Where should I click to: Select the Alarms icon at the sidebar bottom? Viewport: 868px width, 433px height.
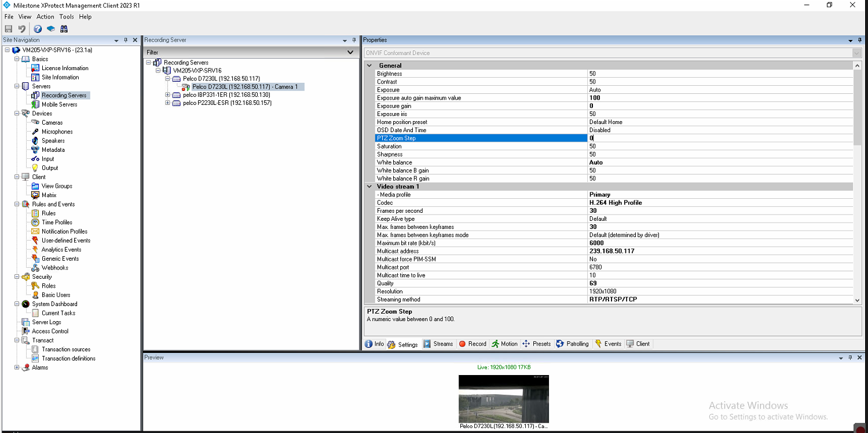pos(25,367)
